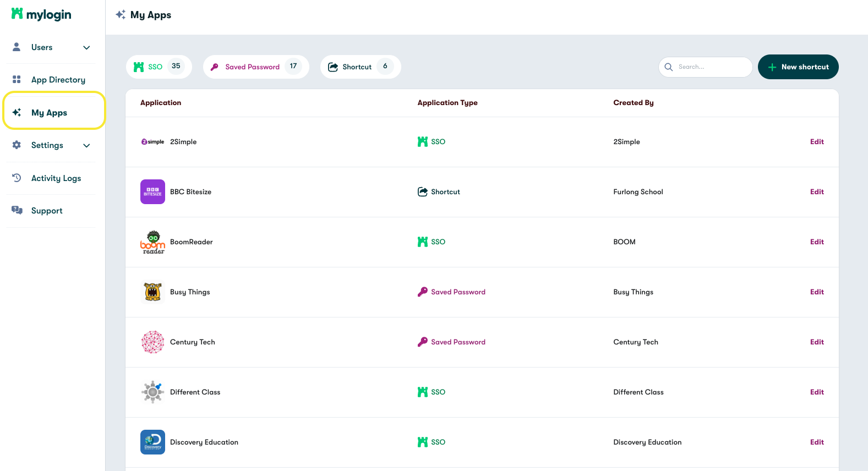Click the BoomReader app logo
This screenshot has width=868, height=471.
tap(152, 242)
